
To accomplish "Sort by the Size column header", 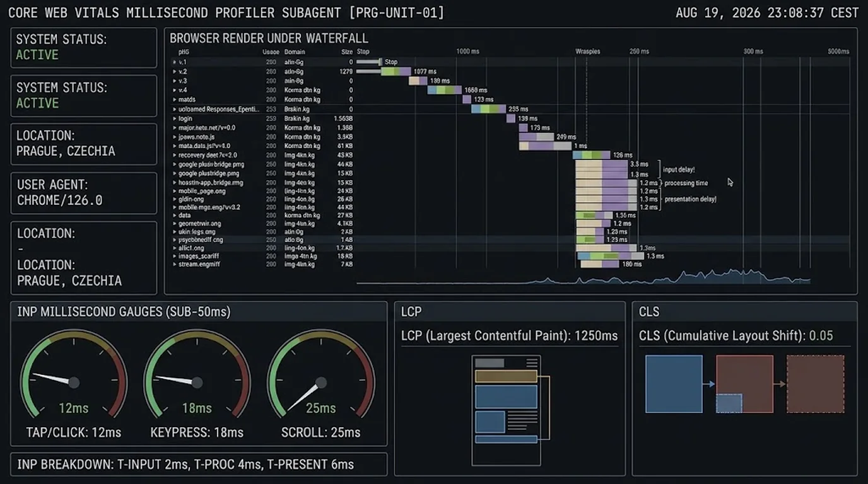I will (347, 52).
